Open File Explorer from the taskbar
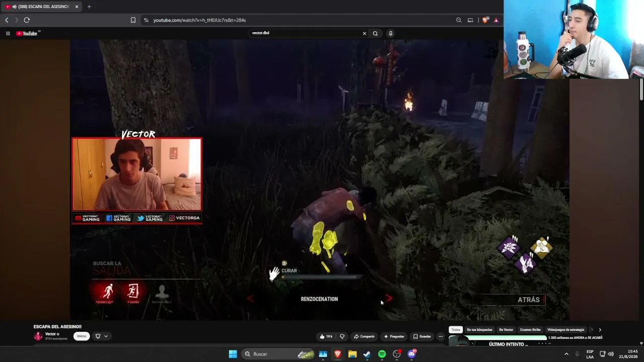The height and width of the screenshot is (362, 644). click(x=352, y=354)
